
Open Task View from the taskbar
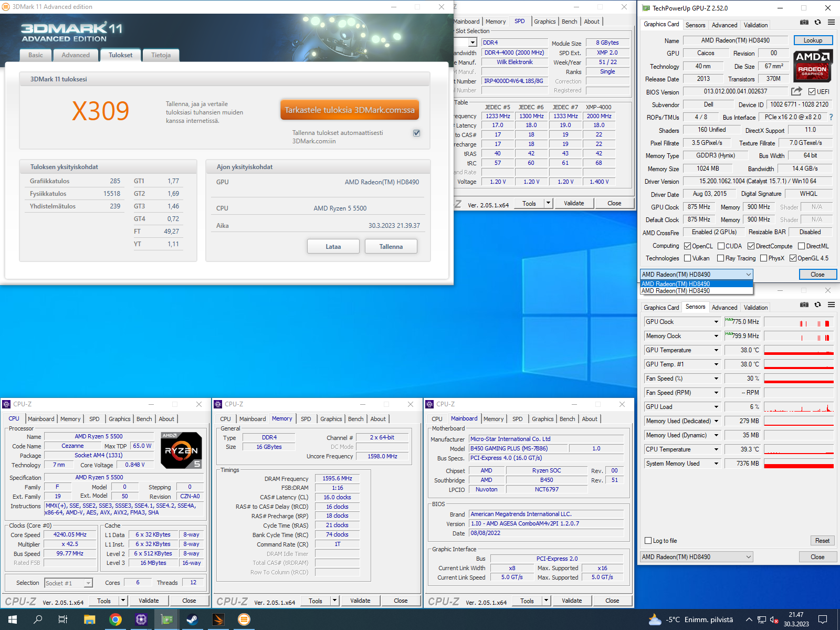pos(63,619)
